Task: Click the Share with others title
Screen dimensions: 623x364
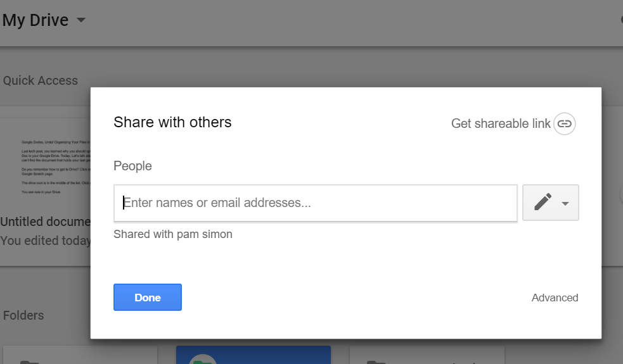Action: (x=172, y=122)
